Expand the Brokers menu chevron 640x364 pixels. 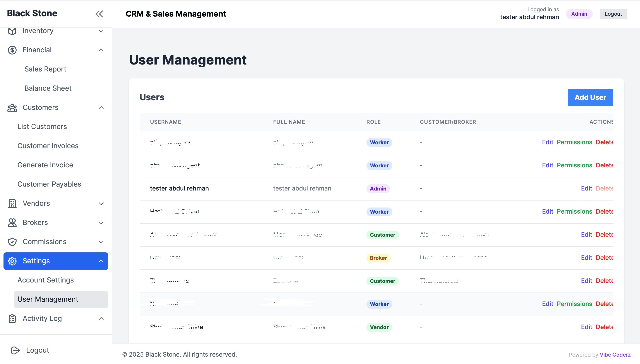(x=101, y=223)
